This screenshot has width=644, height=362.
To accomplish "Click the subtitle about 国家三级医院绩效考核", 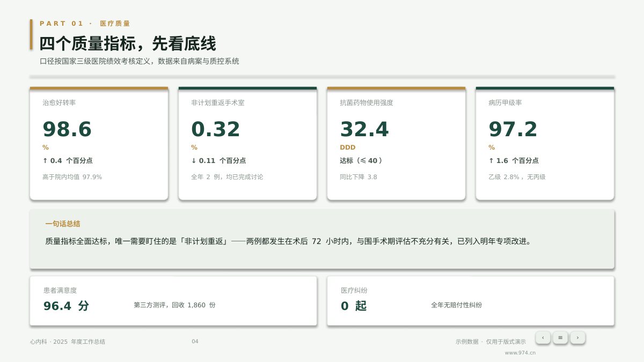I will tap(140, 61).
